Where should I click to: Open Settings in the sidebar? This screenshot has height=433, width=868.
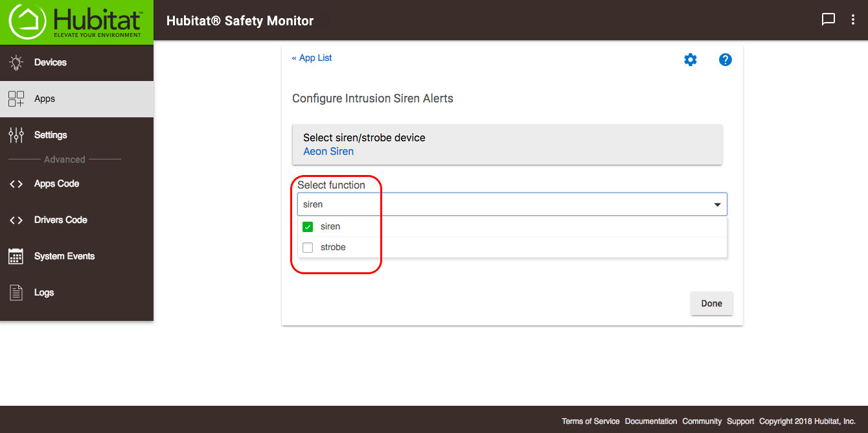pos(76,135)
